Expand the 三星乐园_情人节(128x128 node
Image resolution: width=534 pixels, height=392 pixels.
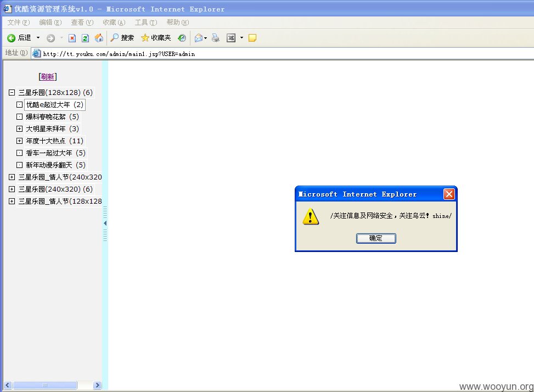click(x=12, y=201)
